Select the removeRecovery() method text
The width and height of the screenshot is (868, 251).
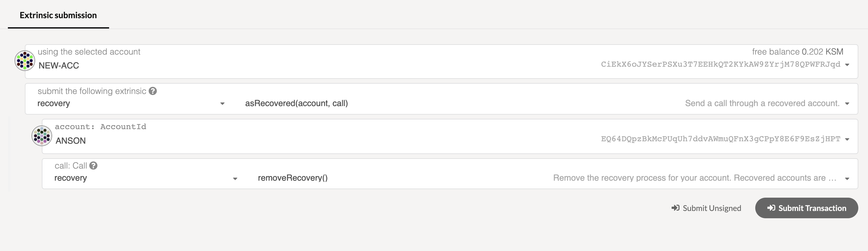click(x=293, y=178)
